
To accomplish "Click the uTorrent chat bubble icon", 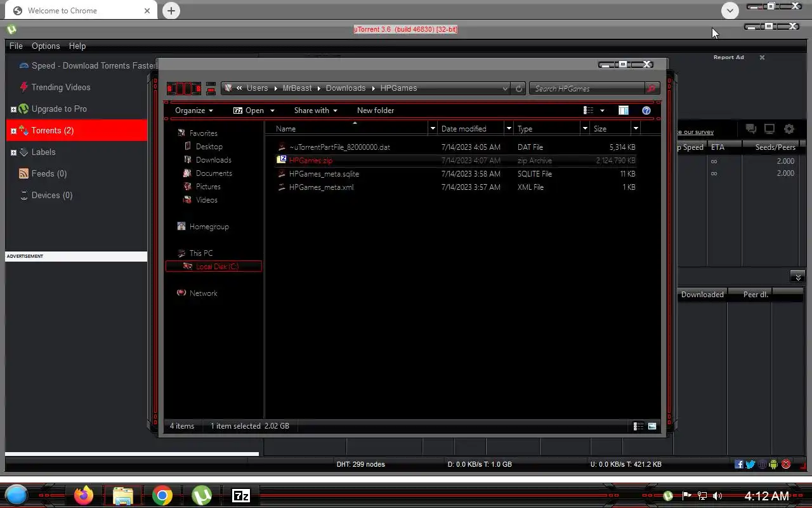I will tap(751, 129).
